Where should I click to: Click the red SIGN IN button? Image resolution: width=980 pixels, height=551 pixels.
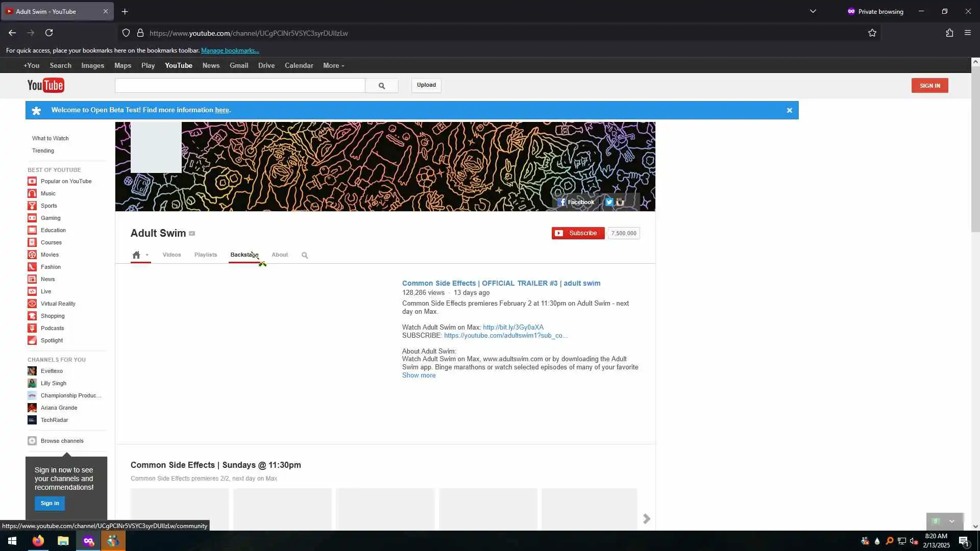[x=929, y=86]
